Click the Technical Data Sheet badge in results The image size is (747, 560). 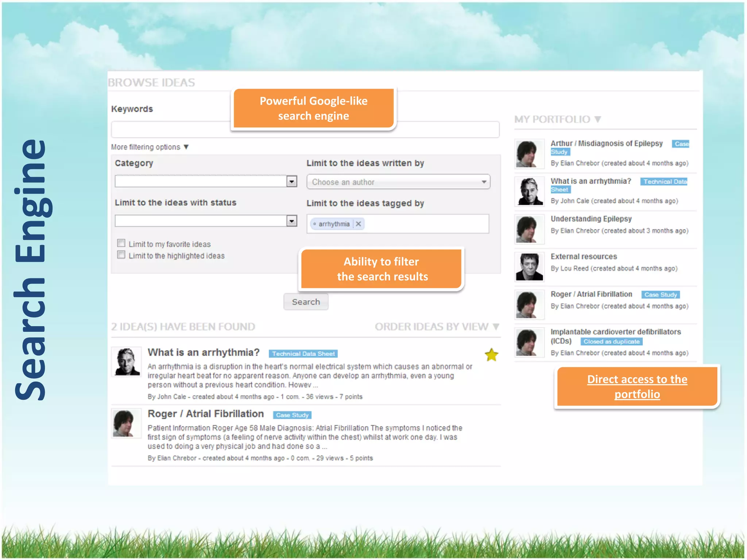click(x=303, y=354)
